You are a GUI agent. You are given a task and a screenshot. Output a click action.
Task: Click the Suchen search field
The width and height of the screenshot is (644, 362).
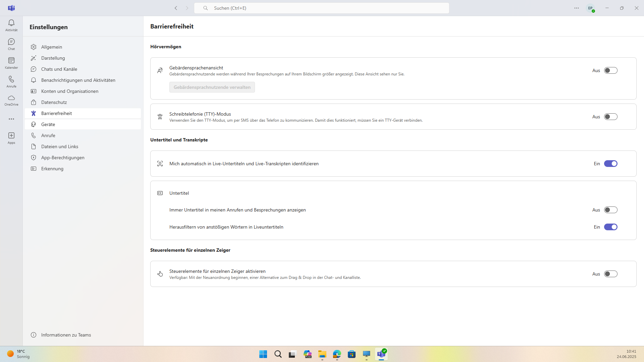(x=321, y=8)
